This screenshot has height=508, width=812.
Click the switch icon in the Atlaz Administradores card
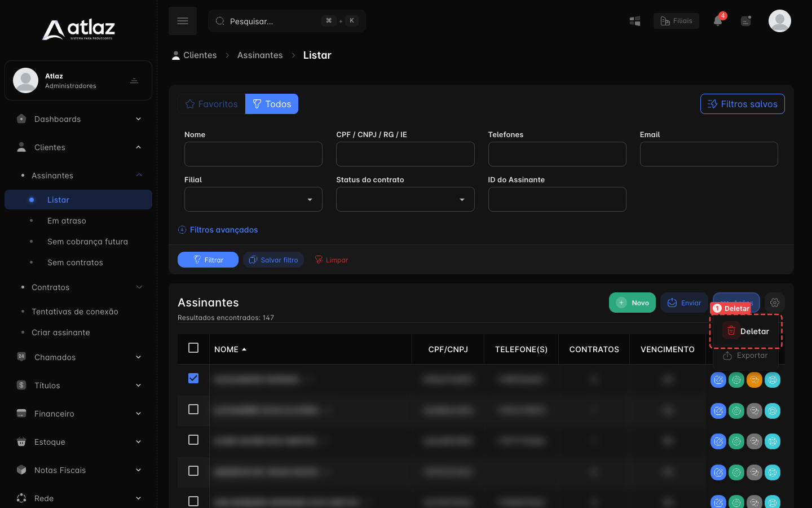tap(134, 81)
